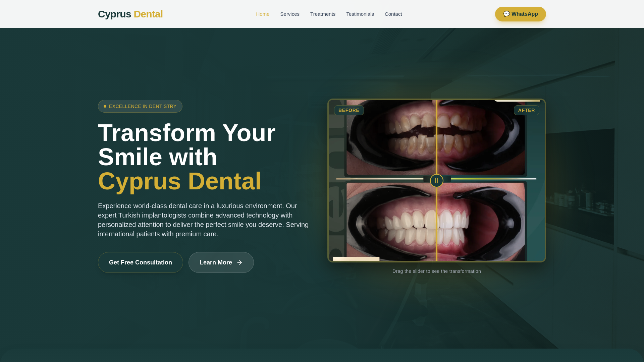Click the arrow icon in Learn More
The height and width of the screenshot is (362, 644).
point(239,262)
